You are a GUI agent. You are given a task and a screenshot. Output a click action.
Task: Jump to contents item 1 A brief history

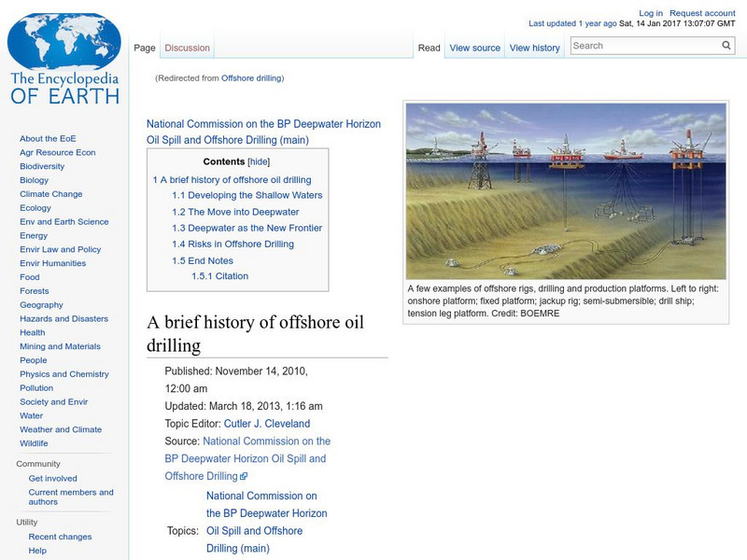pos(232,180)
